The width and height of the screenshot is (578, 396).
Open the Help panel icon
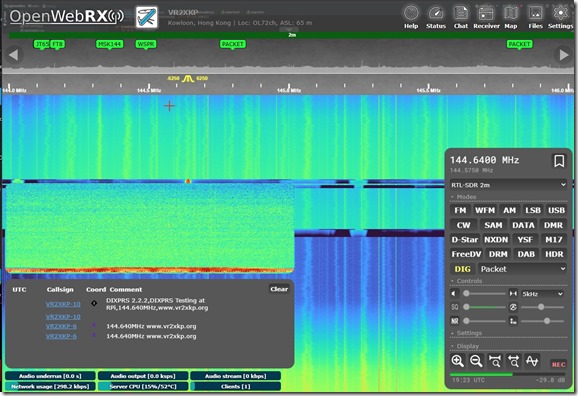[x=411, y=17]
